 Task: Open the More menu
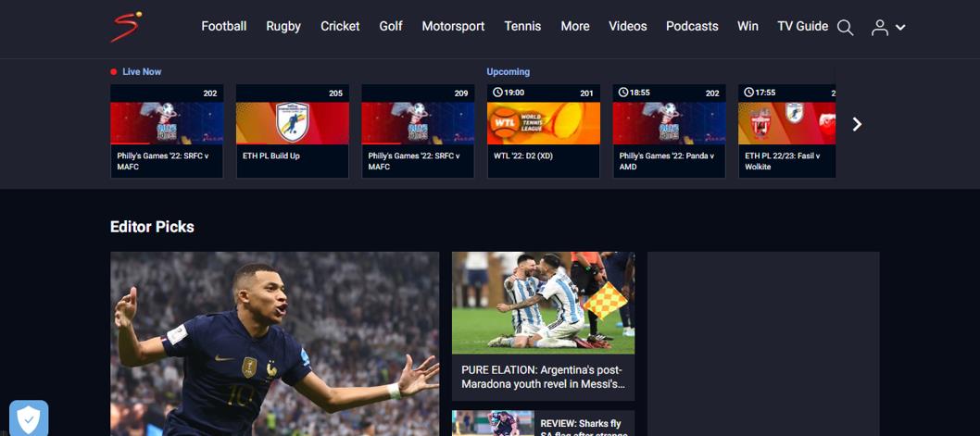click(574, 26)
